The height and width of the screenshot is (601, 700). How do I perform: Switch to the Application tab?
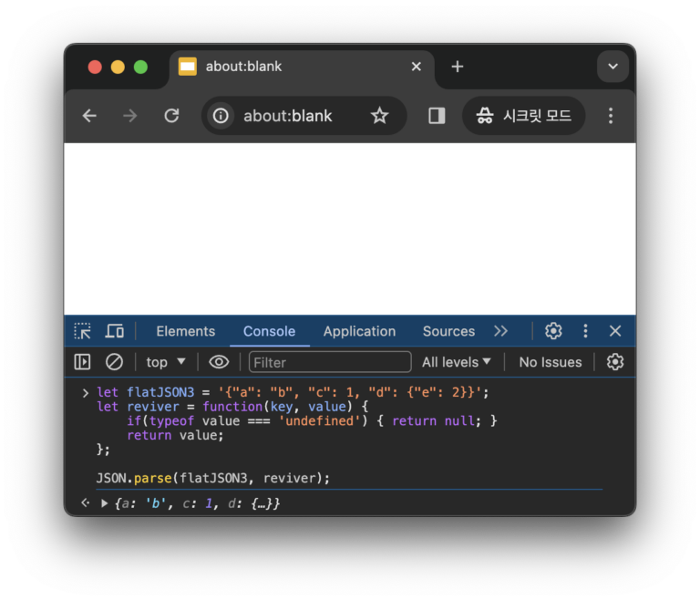point(359,332)
